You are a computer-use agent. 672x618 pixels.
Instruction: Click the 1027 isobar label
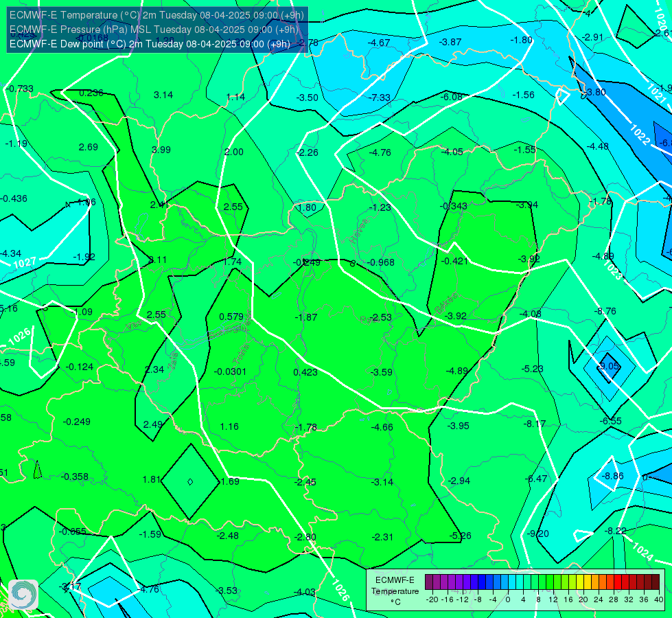(25, 262)
